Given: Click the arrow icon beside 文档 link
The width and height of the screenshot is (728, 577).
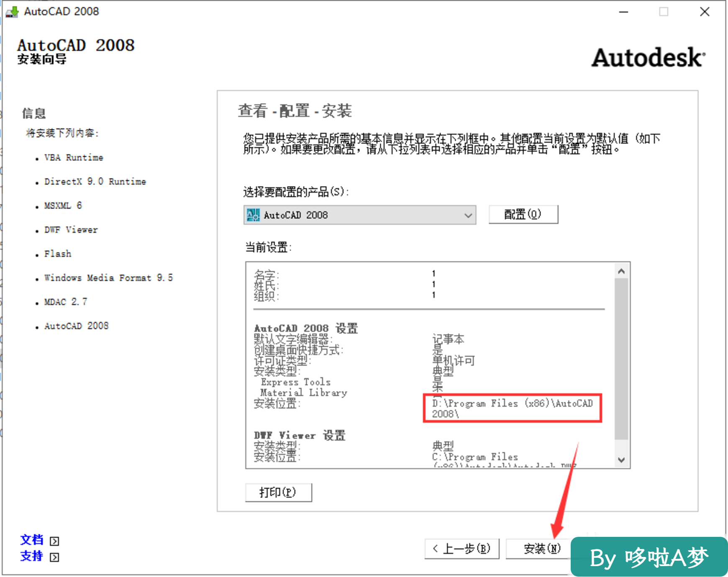Looking at the screenshot, I should (54, 541).
